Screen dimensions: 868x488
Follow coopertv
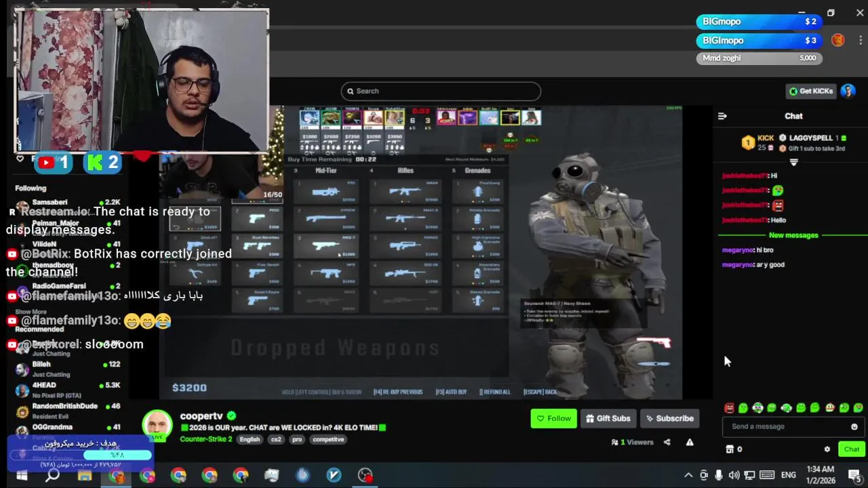553,418
